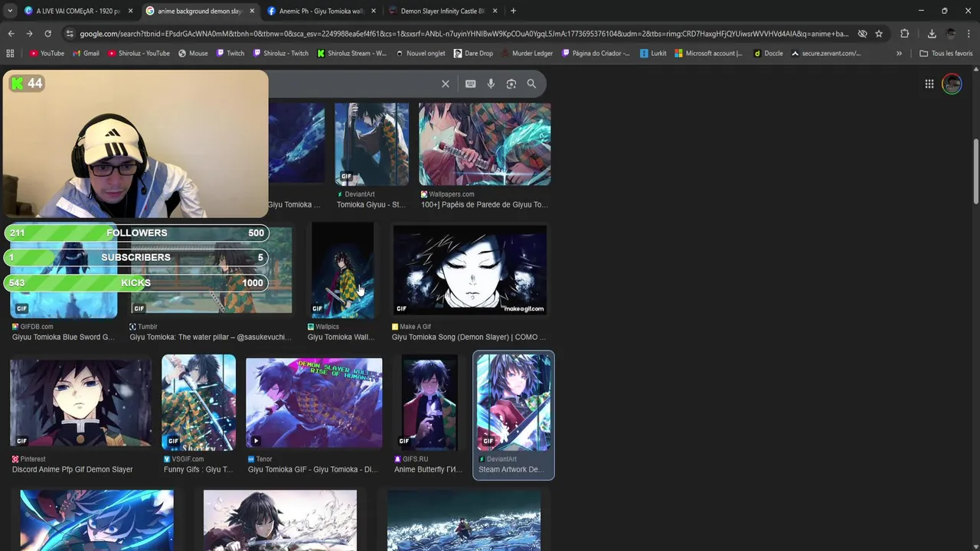The height and width of the screenshot is (551, 980).
Task: Open the Tous les favoris folder
Action: [x=946, y=54]
